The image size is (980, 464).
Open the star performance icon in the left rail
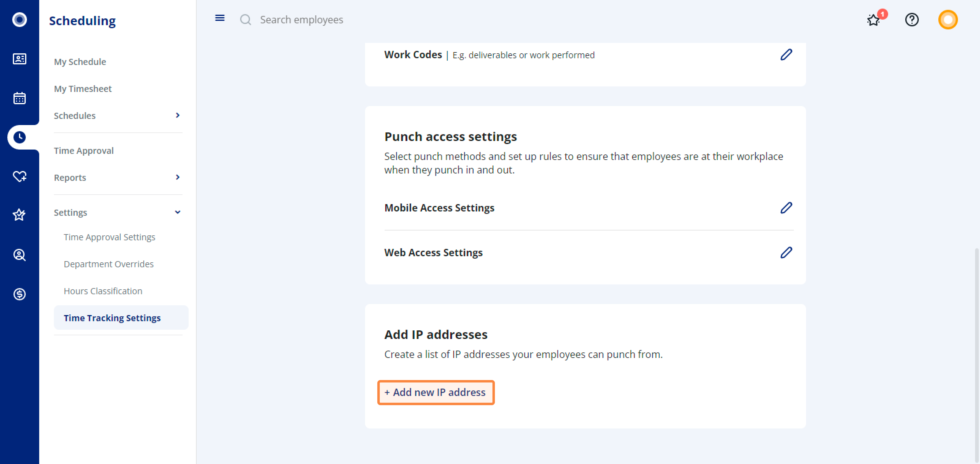(19, 215)
